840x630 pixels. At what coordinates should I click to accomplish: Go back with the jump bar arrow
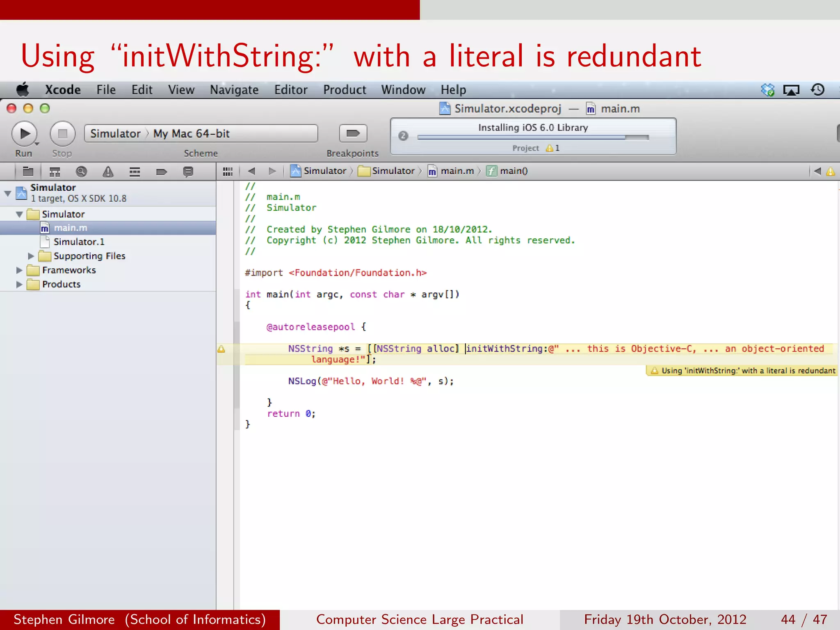tap(252, 171)
